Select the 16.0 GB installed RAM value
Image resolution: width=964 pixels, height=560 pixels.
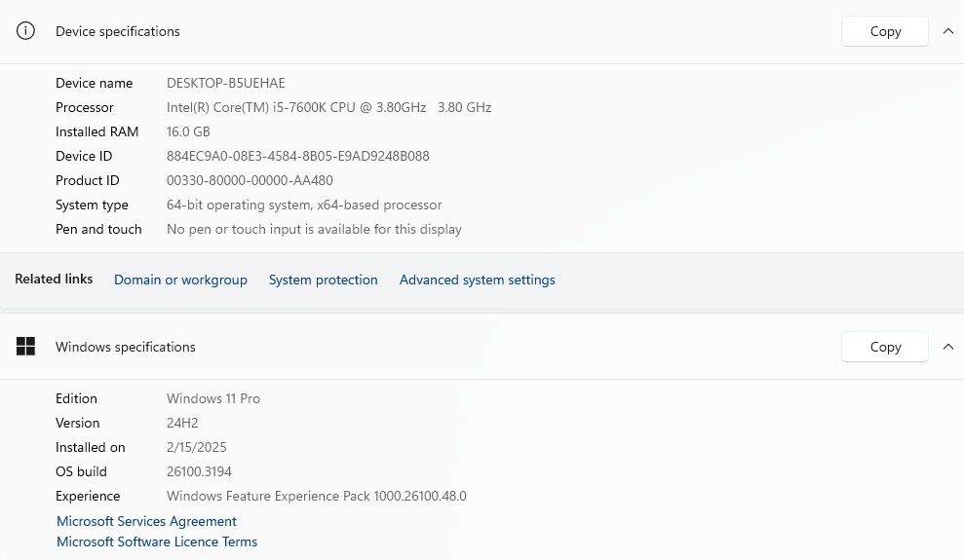(188, 131)
